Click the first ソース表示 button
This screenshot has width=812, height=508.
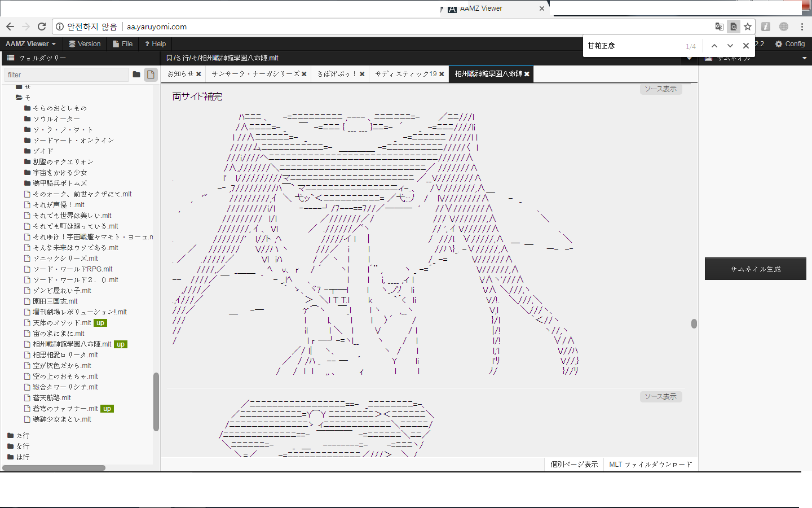click(x=661, y=89)
